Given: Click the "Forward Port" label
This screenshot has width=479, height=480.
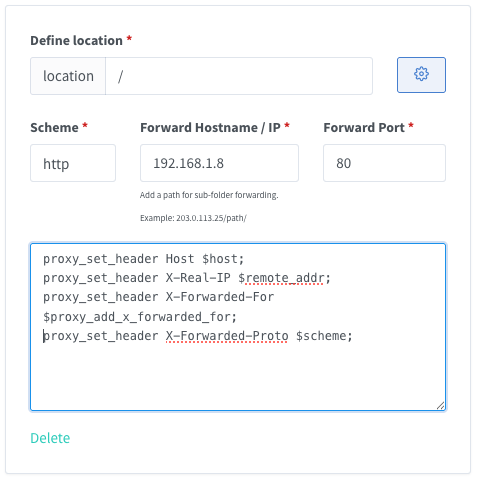Looking at the screenshot, I should coord(364,128).
